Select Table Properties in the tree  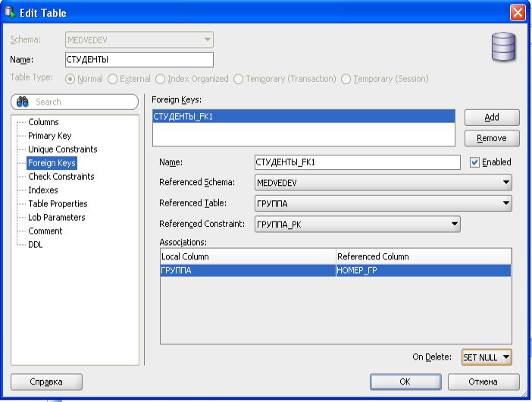pyautogui.click(x=58, y=204)
